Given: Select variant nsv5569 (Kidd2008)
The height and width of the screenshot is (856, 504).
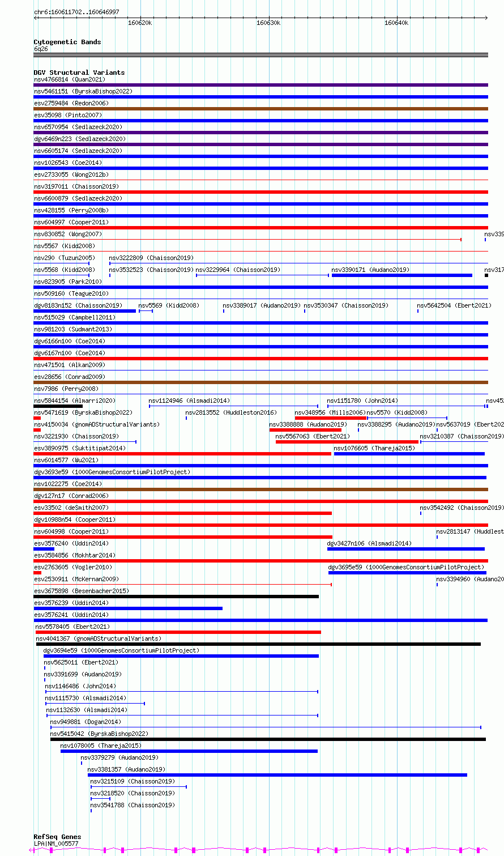Looking at the screenshot, I should pos(169,305).
